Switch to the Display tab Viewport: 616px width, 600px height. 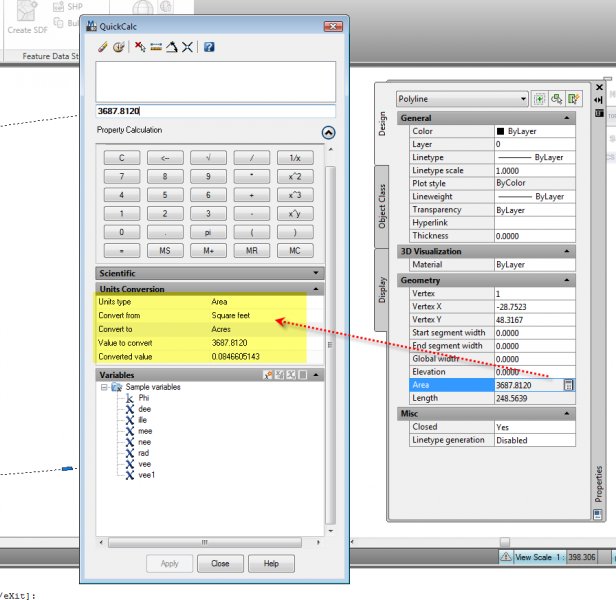(382, 290)
